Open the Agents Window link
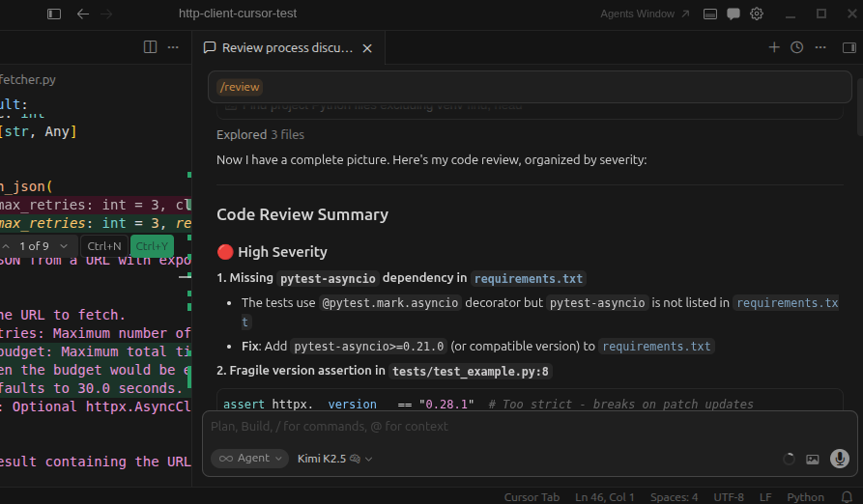The image size is (863, 504). point(645,14)
